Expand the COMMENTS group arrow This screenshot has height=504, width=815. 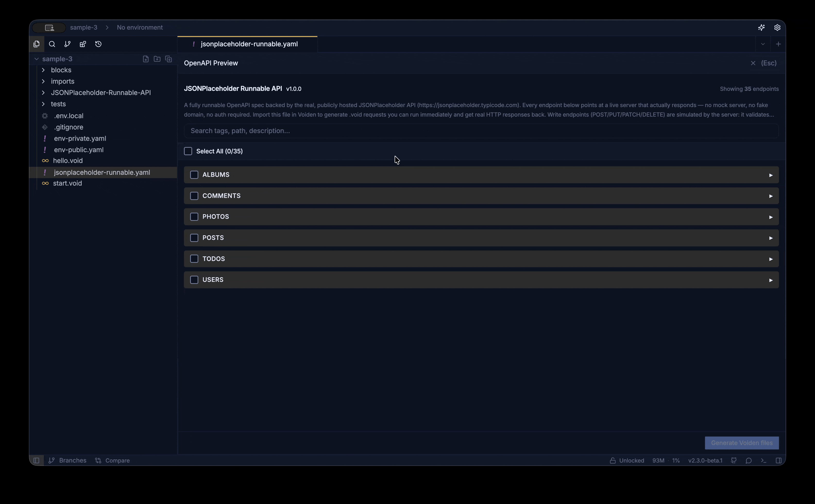[x=771, y=196]
